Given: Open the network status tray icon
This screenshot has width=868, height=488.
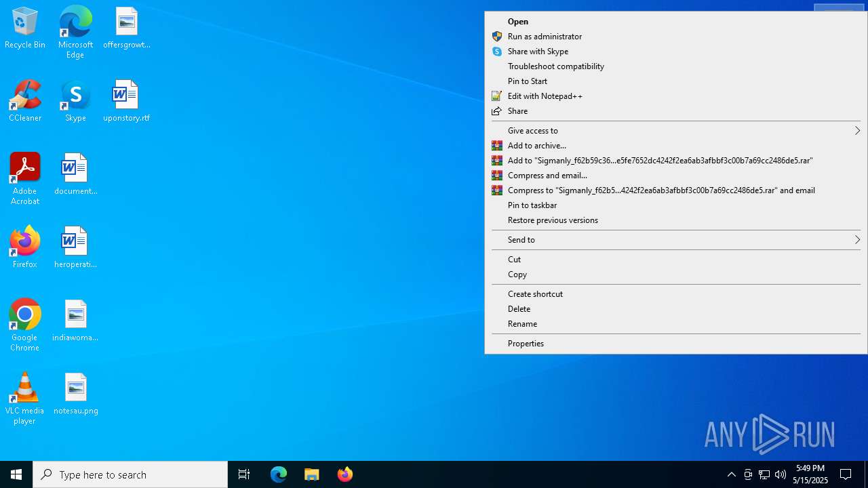Looking at the screenshot, I should pyautogui.click(x=764, y=474).
